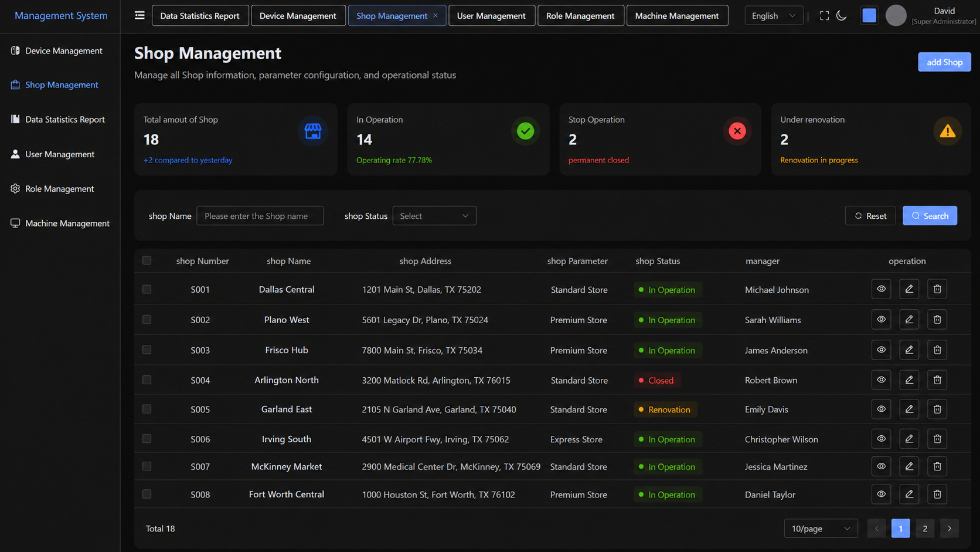Image resolution: width=980 pixels, height=552 pixels.
Task: Go to previous page arrow
Action: click(x=877, y=529)
